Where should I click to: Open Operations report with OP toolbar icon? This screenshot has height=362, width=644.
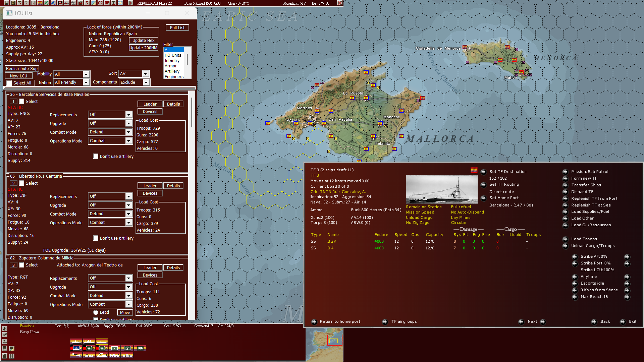[107, 3]
